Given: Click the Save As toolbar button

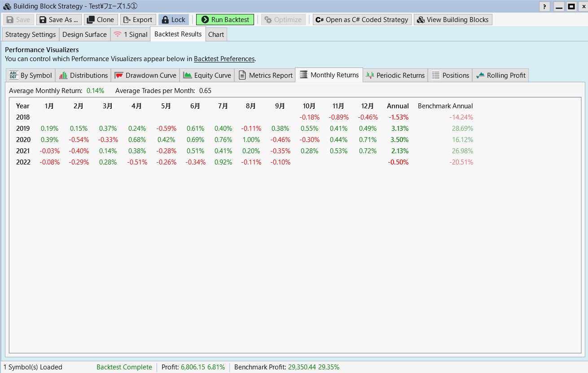Looking at the screenshot, I should [x=59, y=20].
